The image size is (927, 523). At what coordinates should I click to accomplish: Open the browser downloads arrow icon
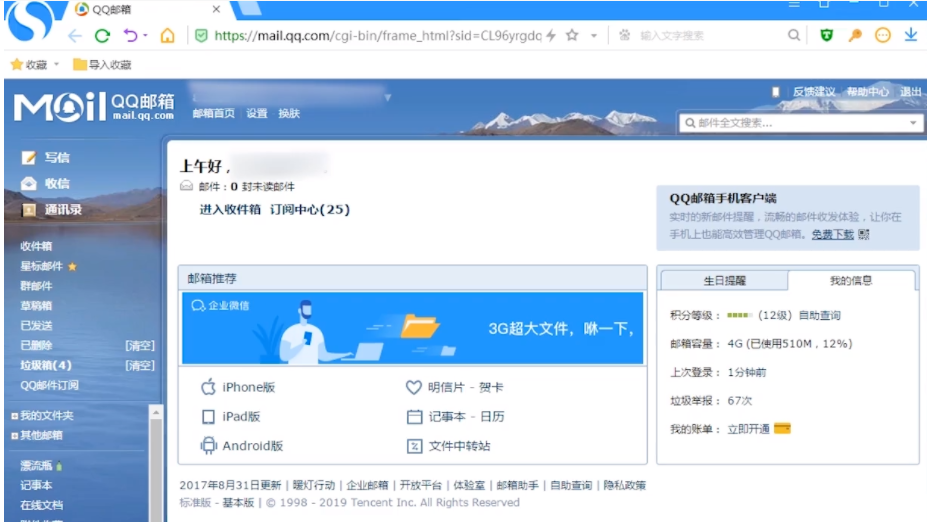pos(910,35)
